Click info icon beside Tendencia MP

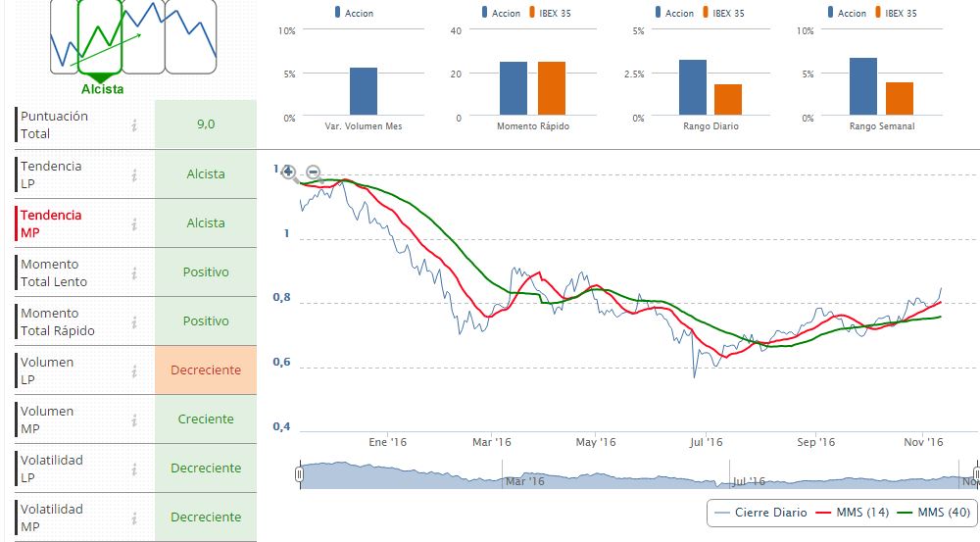click(134, 223)
